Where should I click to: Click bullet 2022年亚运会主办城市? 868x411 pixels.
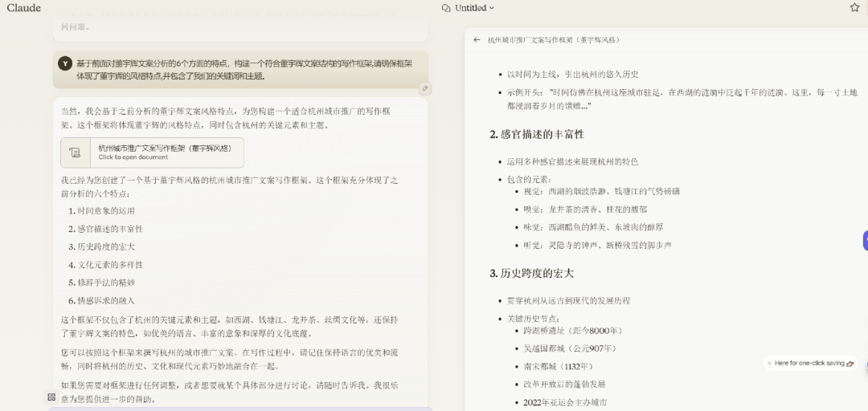[x=565, y=402]
